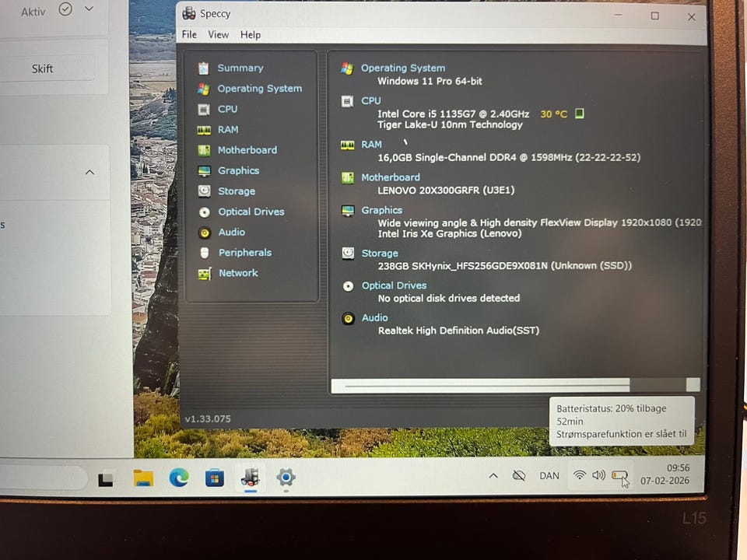This screenshot has width=747, height=560.
Task: Switch to the Network section label
Action: tap(238, 273)
